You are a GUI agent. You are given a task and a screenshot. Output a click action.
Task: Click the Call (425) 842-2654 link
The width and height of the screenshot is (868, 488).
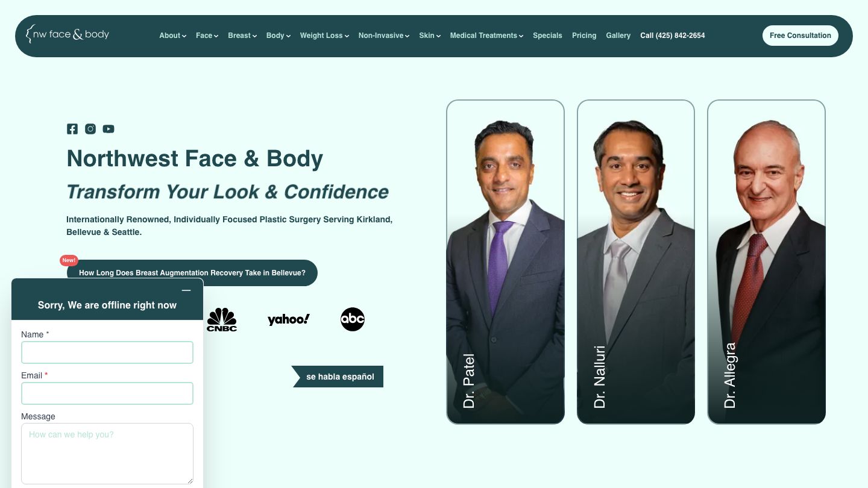tap(673, 36)
